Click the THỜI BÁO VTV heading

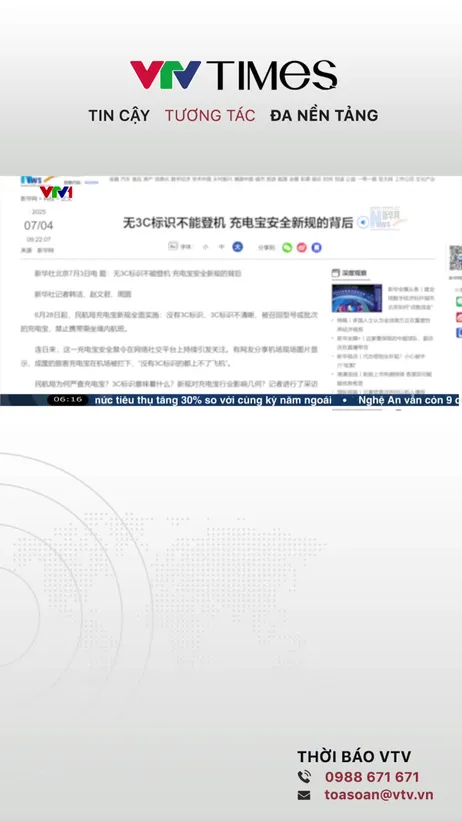click(x=354, y=756)
